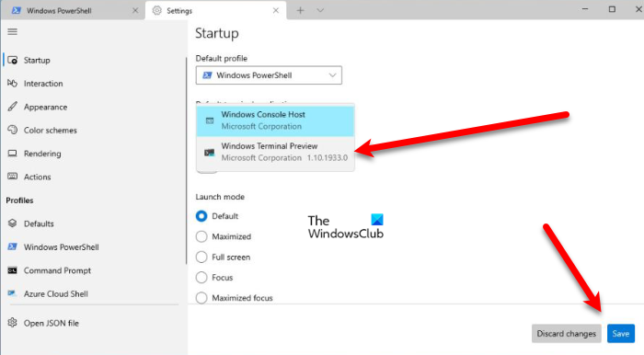Click the Rendering monitor icon
Image resolution: width=644 pixels, height=355 pixels.
tap(12, 154)
